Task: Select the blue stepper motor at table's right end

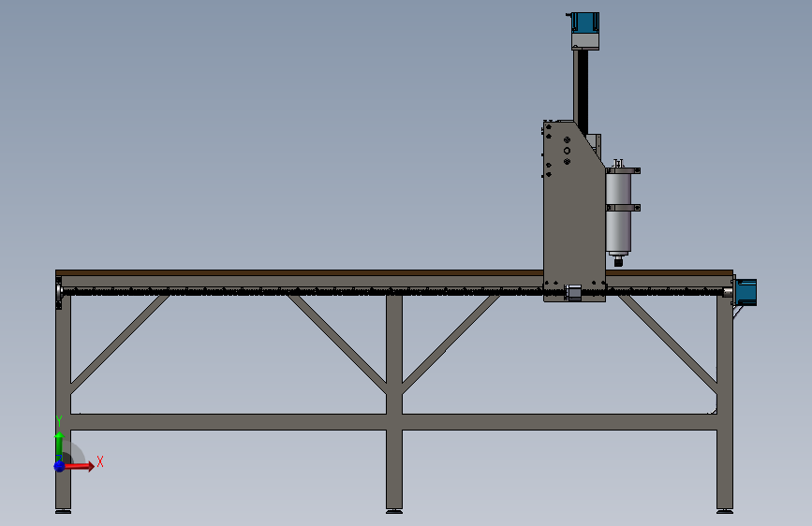Action: tap(746, 292)
